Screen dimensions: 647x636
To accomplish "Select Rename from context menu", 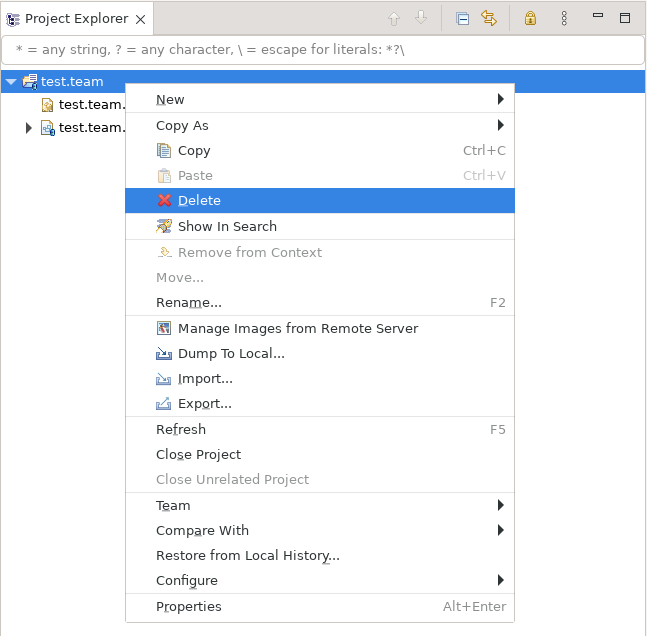I will pos(320,303).
